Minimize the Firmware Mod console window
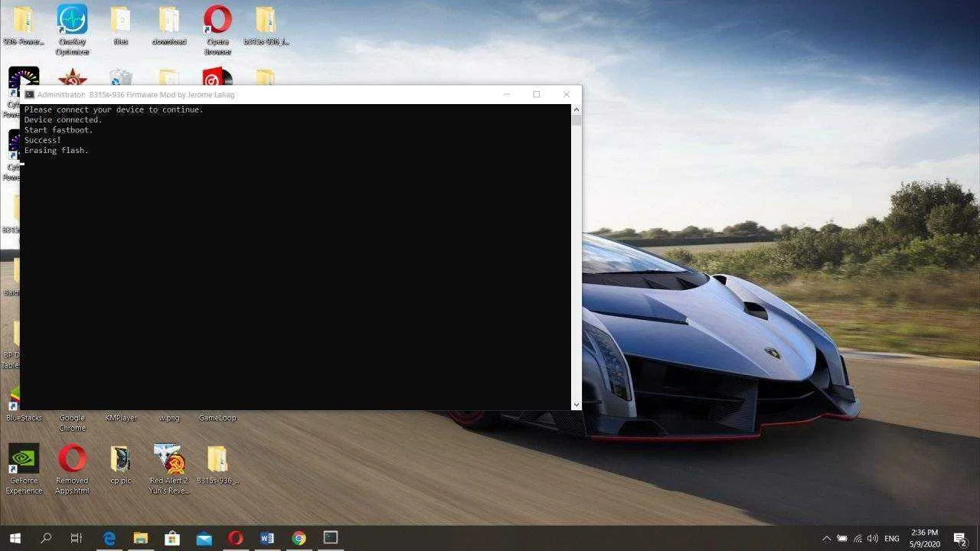The height and width of the screenshot is (551, 980). point(506,94)
